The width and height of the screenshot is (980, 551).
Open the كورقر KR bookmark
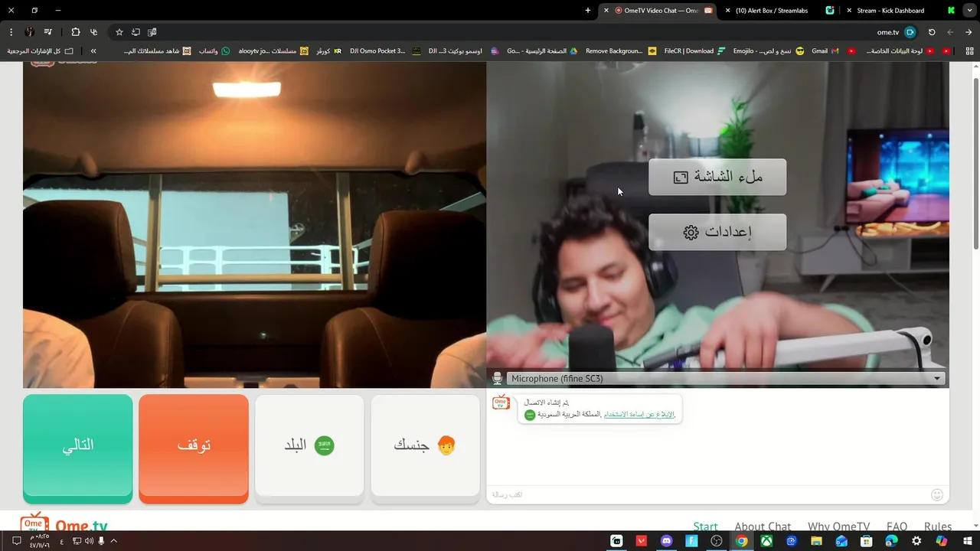tap(329, 51)
